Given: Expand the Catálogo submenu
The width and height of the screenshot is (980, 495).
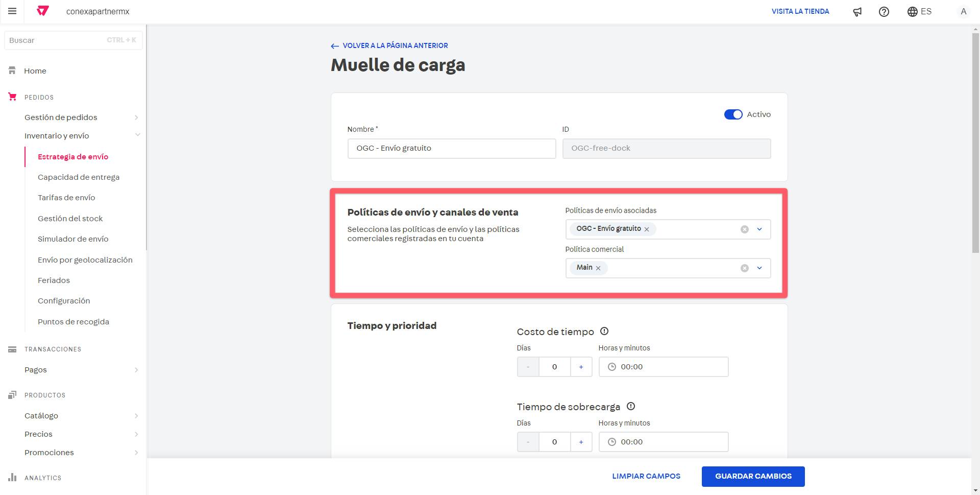Looking at the screenshot, I should 136,416.
